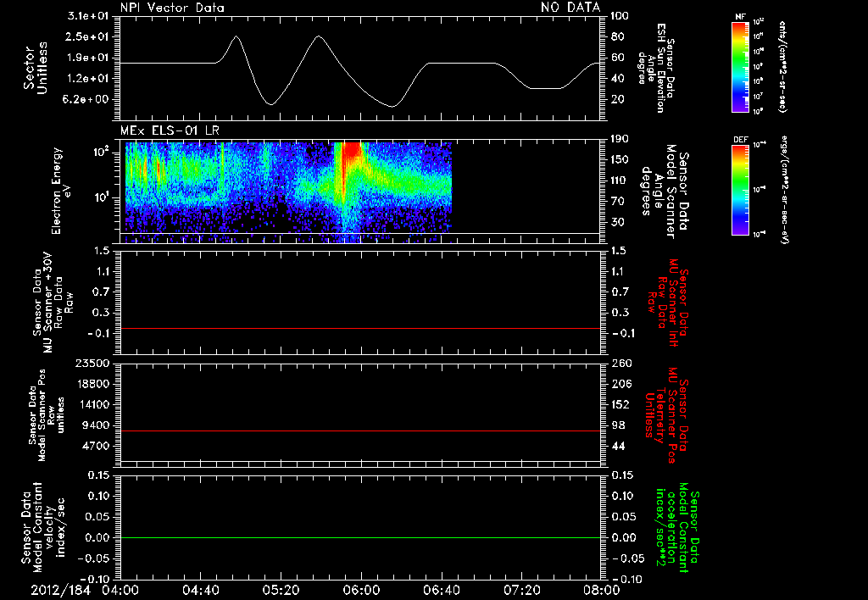The width and height of the screenshot is (868, 600).
Task: Click the "06:00" time axis label
Action: click(x=361, y=590)
